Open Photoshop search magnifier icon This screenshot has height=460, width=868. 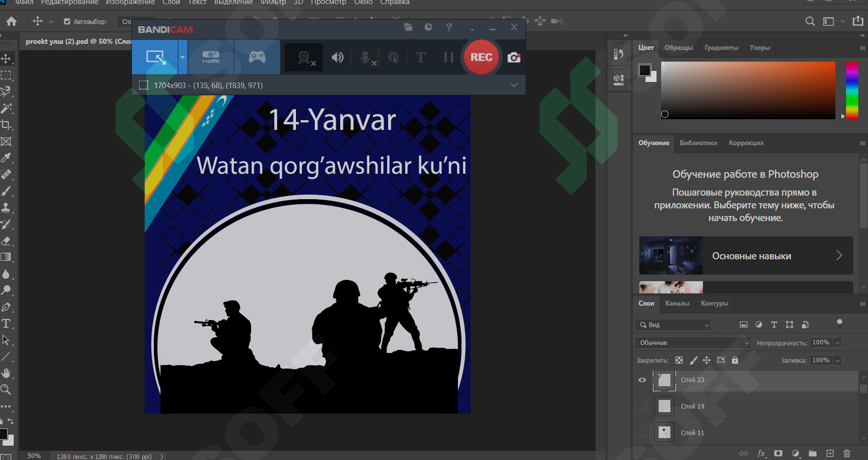tap(810, 21)
